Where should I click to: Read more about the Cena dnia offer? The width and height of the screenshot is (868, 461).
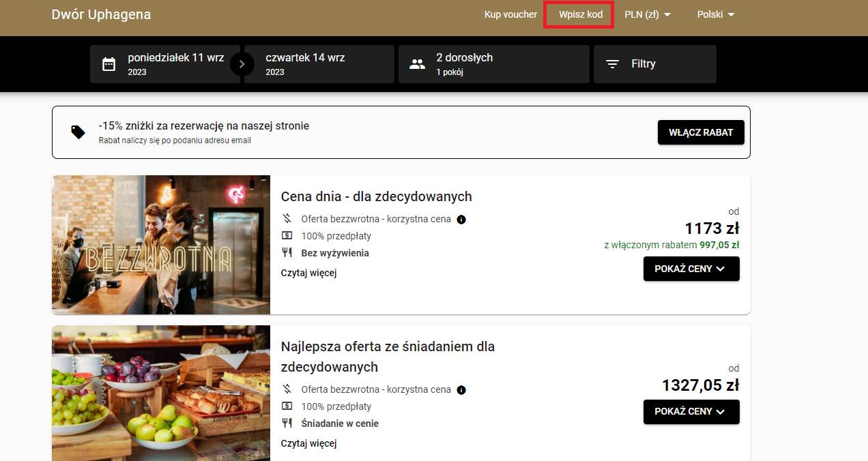point(308,273)
